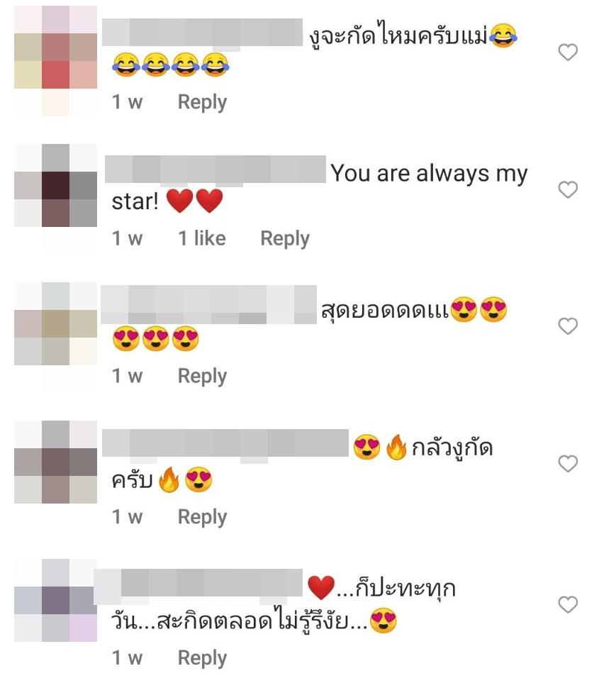Reply to "You are always my star!"
Screen dimensions: 616x683
tap(285, 239)
